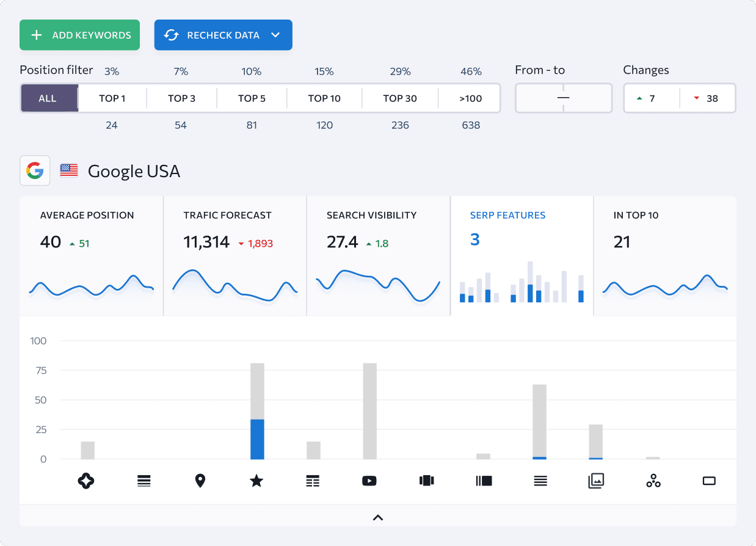Filter by 38 negative changes
756x546 pixels.
coord(707,98)
